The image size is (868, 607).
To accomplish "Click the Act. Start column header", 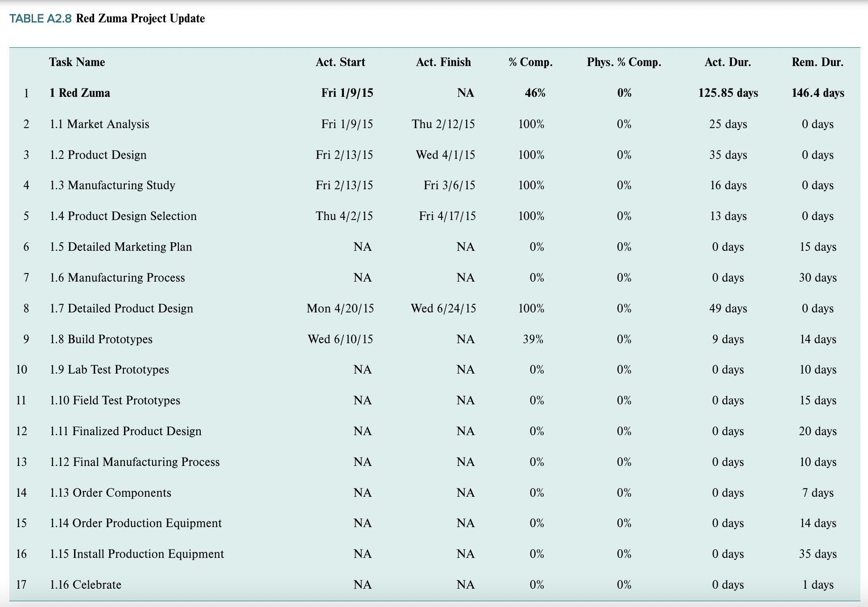I will (x=340, y=62).
